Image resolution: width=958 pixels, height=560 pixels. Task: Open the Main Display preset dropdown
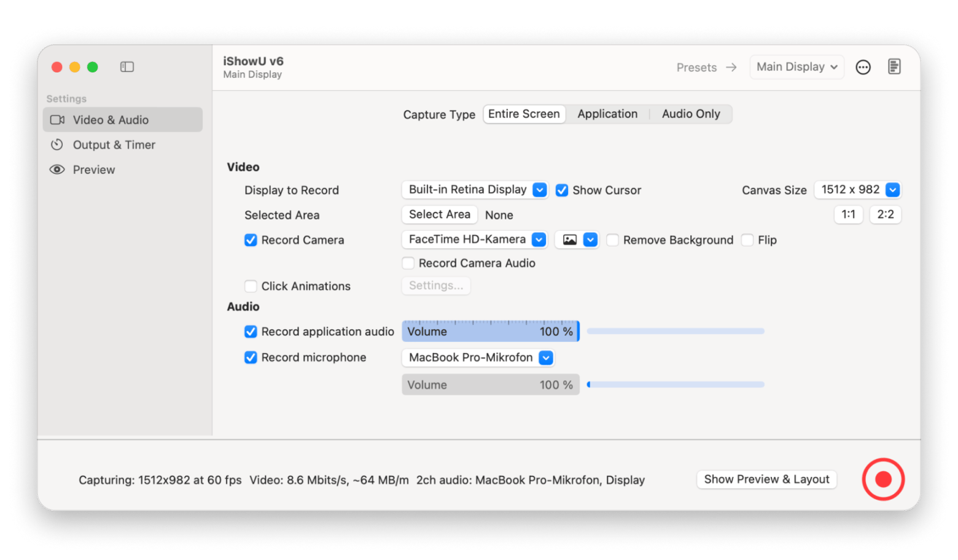pos(796,67)
